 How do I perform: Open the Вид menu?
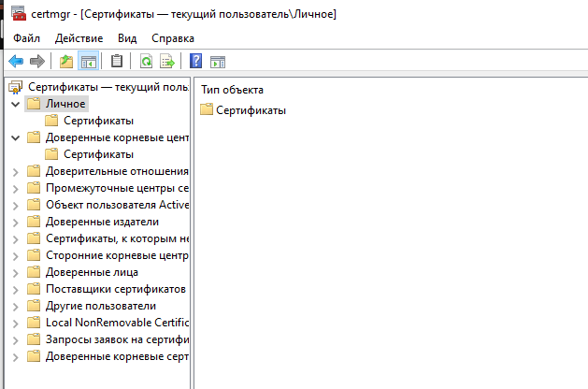[x=127, y=38]
